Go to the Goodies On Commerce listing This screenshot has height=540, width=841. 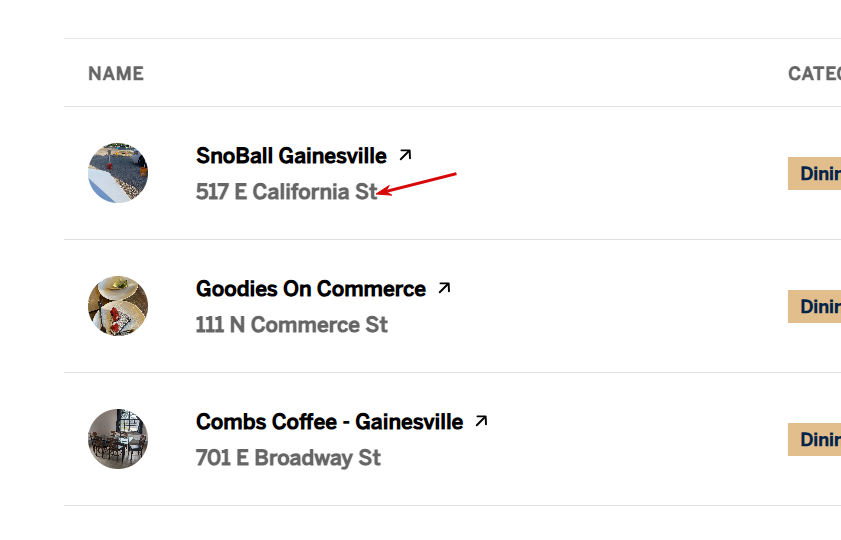click(x=310, y=289)
